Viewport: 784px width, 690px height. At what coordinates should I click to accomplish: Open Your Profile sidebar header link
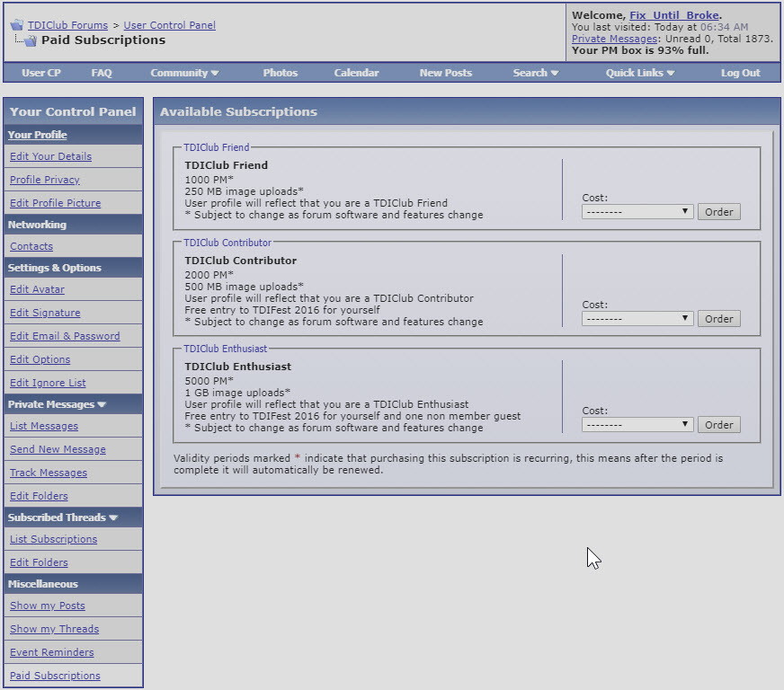pyautogui.click(x=38, y=135)
